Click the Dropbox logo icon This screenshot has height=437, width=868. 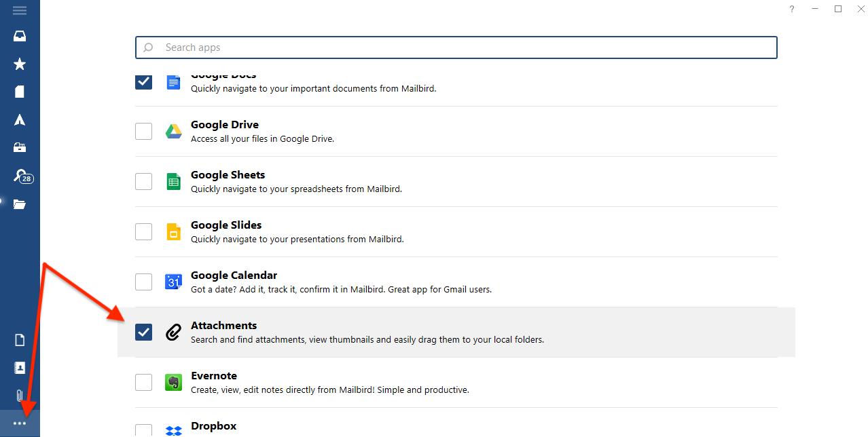coord(173,430)
